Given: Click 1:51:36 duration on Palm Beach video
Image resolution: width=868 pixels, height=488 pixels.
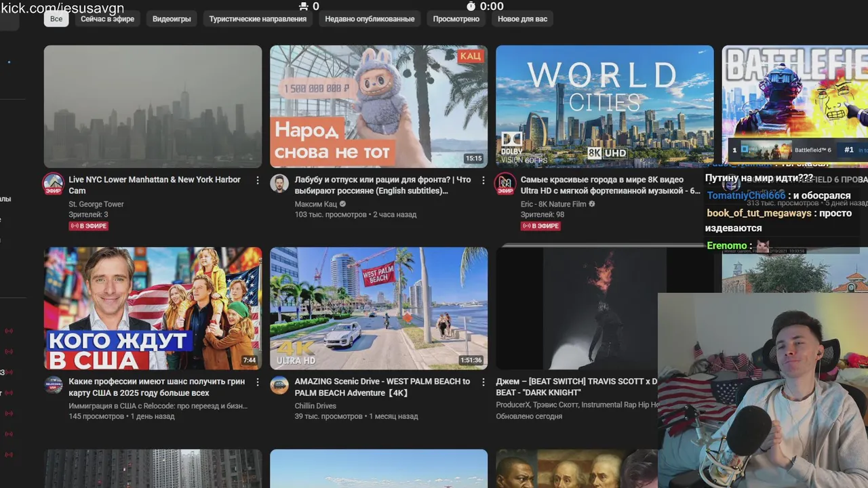Looking at the screenshot, I should [x=471, y=361].
